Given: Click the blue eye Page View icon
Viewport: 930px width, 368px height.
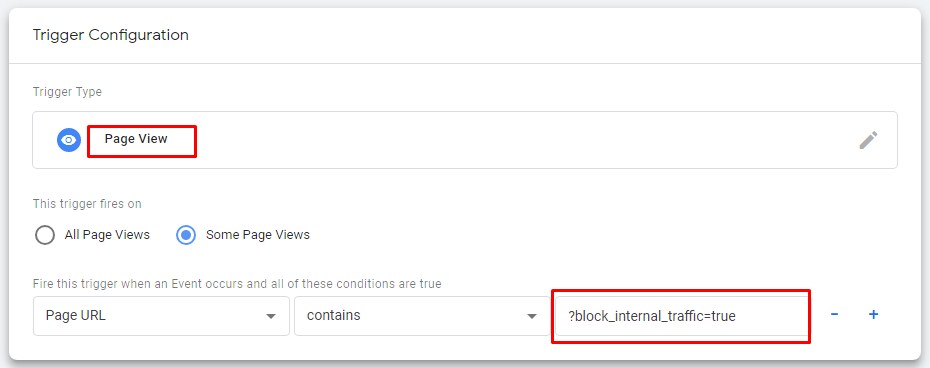Looking at the screenshot, I should coord(69,140).
